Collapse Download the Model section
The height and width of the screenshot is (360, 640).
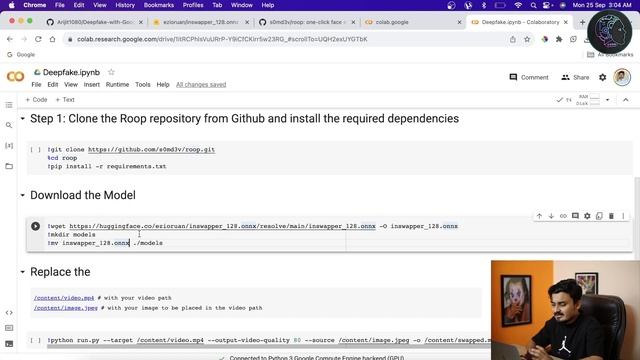coord(23,195)
